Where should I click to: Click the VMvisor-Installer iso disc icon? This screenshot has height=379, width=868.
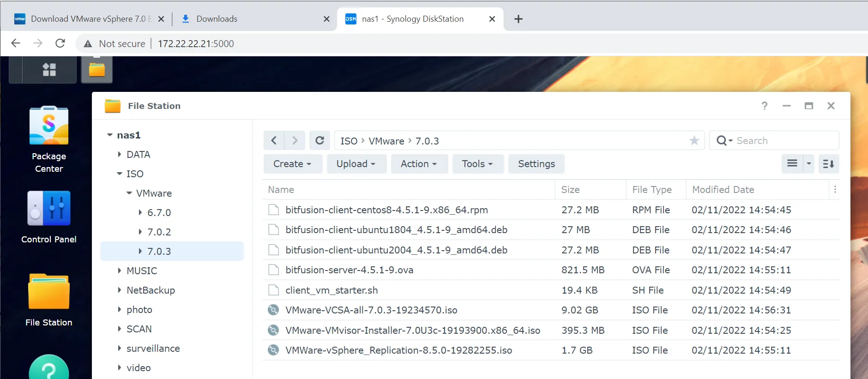coord(273,330)
